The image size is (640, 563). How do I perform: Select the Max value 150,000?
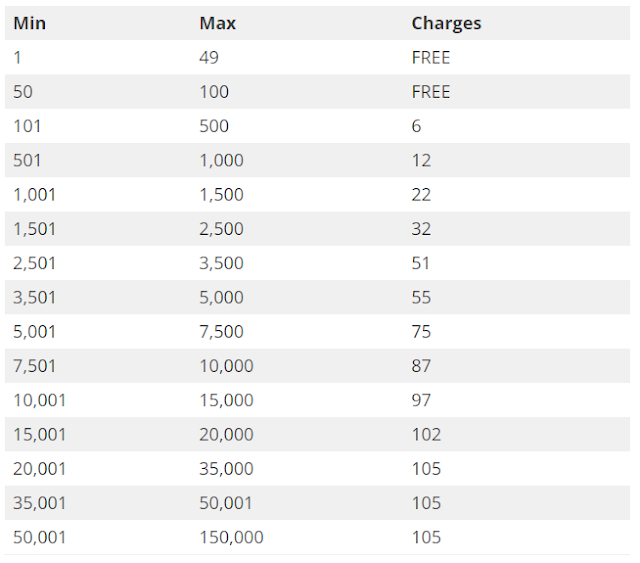[231, 538]
